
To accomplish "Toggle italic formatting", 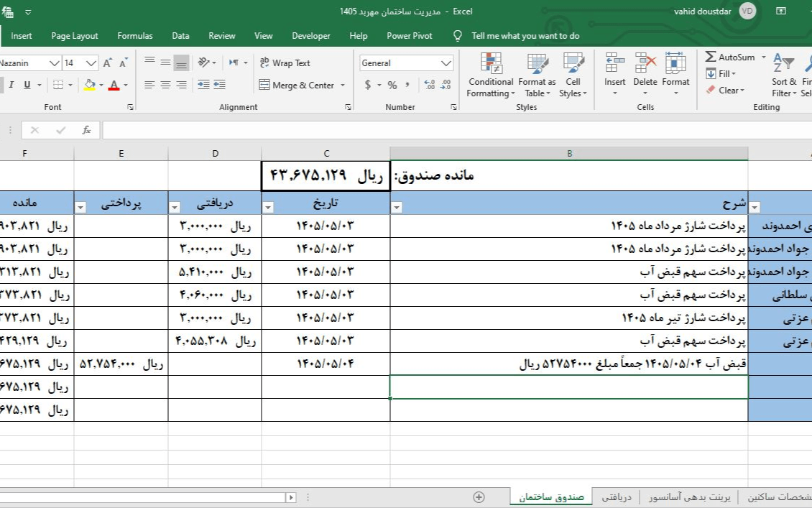I will point(11,85).
